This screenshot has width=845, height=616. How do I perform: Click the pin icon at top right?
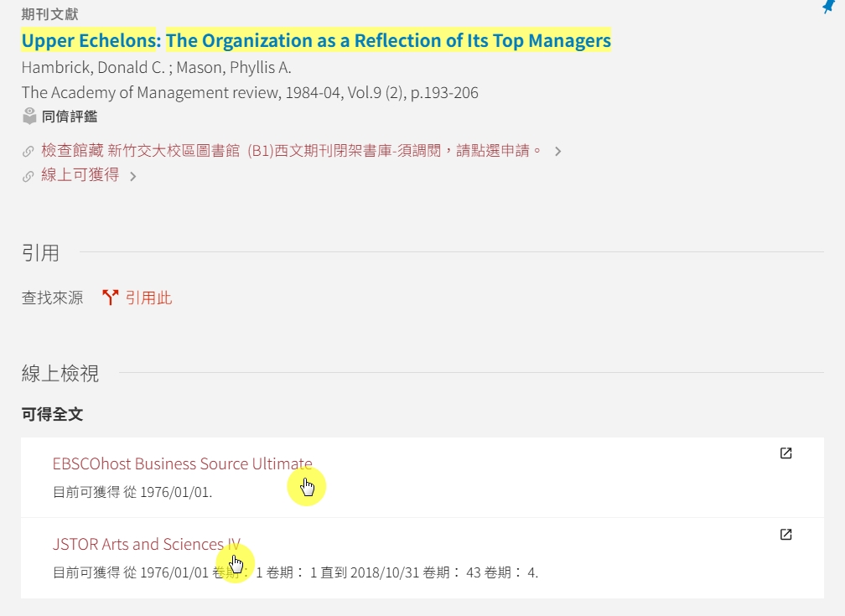click(x=830, y=7)
